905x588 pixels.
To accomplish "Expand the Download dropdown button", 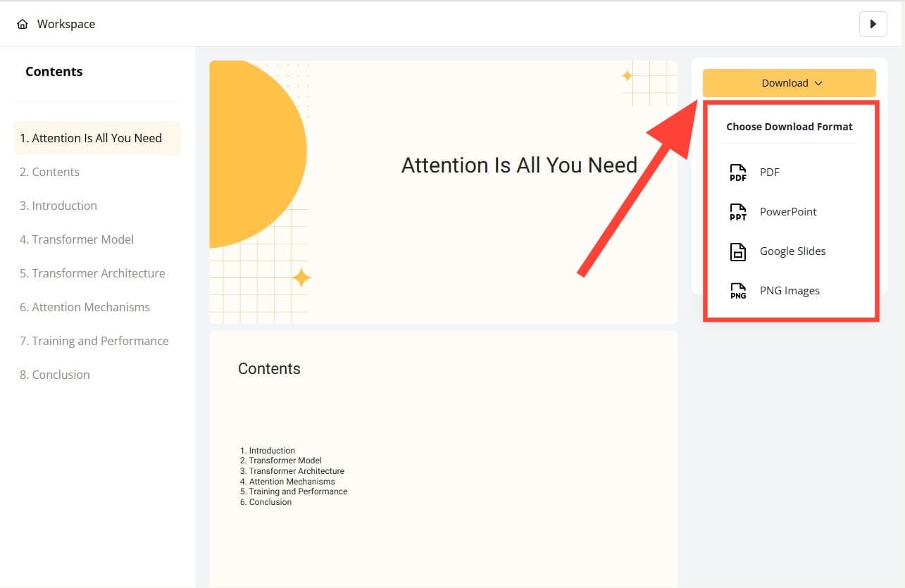I will pyautogui.click(x=789, y=83).
